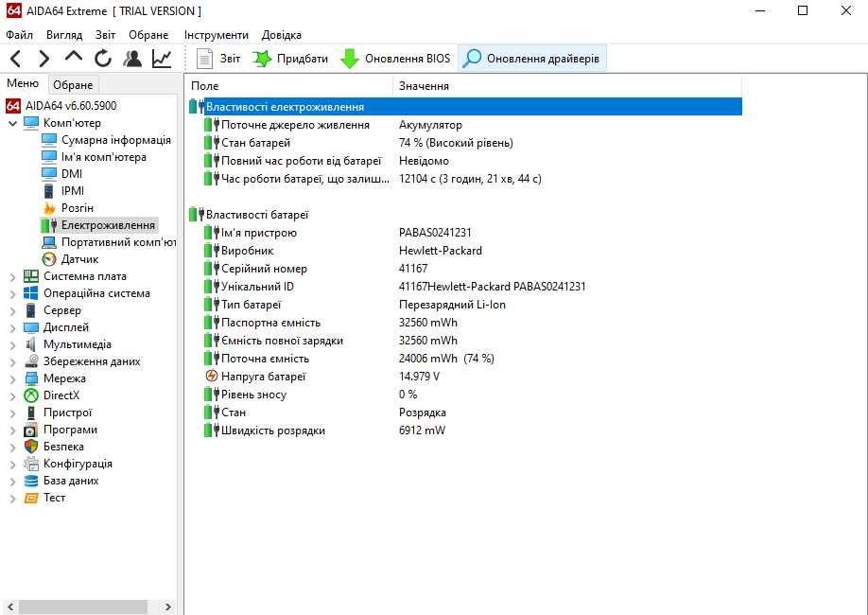The image size is (868, 615).
Task: Expand the Операційна система node
Action: (x=12, y=293)
